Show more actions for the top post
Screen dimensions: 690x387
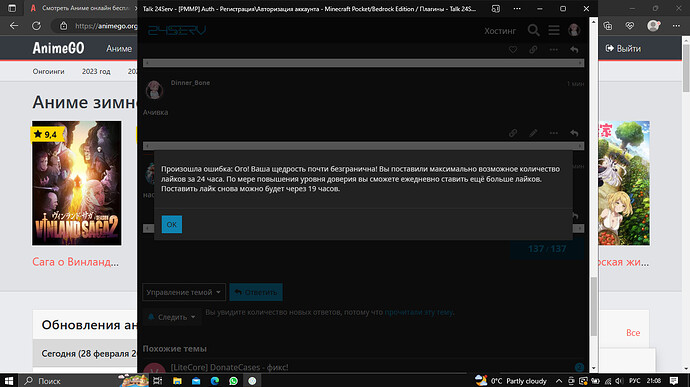554,50
